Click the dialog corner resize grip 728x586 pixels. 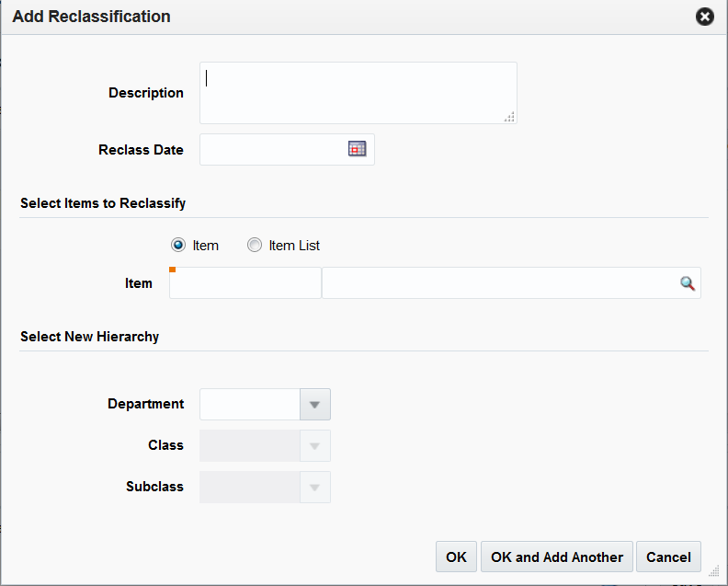click(x=714, y=570)
